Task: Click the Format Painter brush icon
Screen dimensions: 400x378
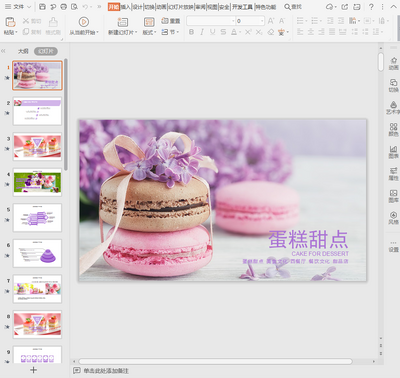Action: (53, 22)
